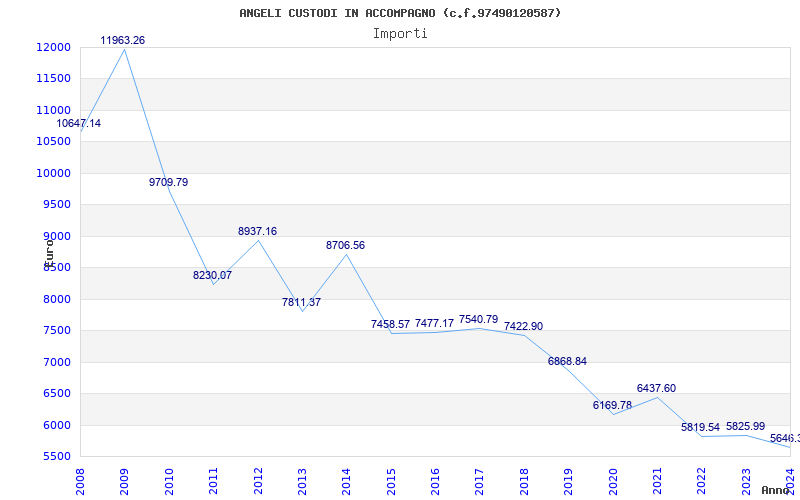Select the value 9709.79
This screenshot has height=500, width=800.
tap(168, 182)
